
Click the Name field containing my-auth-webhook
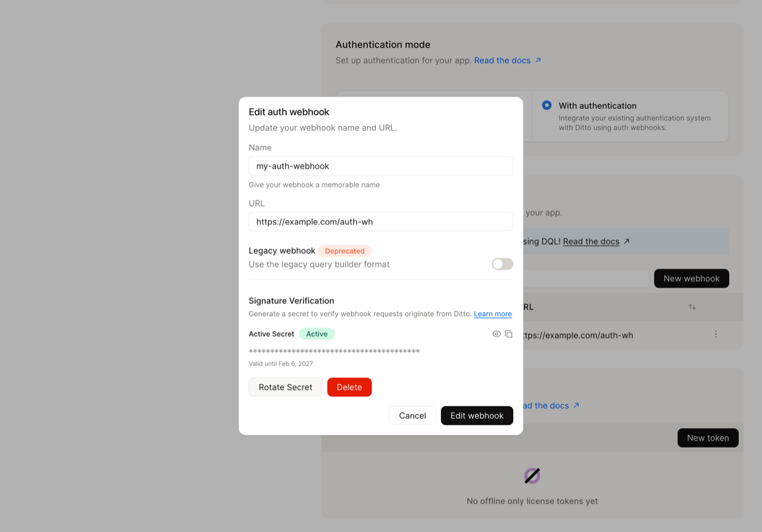(380, 165)
